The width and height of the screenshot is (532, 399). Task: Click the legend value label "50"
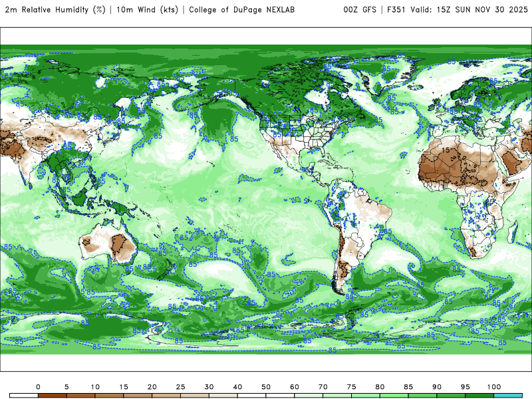[266, 387]
